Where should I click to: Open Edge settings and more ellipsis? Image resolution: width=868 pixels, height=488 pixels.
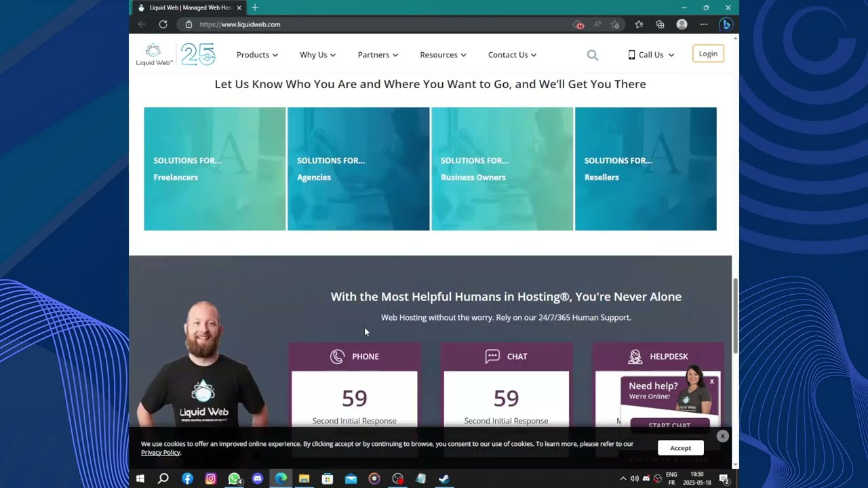[x=704, y=24]
